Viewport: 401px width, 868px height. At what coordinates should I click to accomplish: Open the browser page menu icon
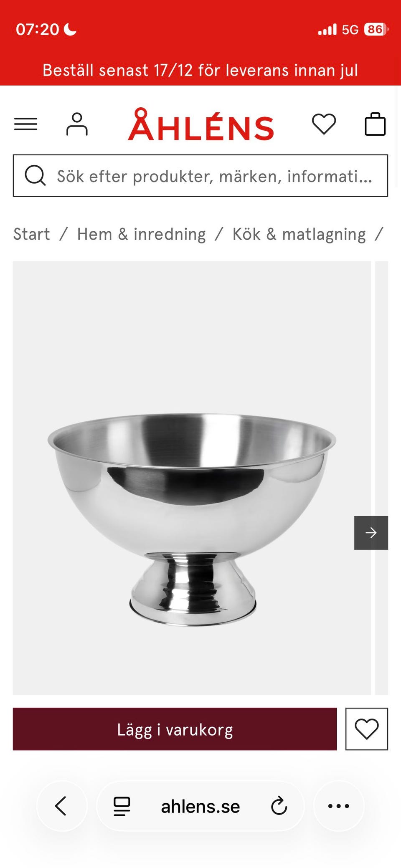pos(122,806)
